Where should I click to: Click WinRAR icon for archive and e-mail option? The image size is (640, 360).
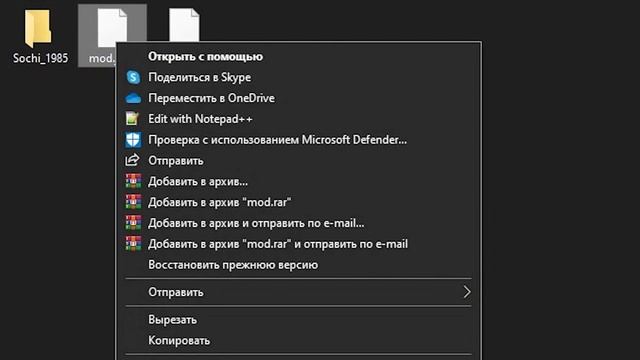(133, 223)
